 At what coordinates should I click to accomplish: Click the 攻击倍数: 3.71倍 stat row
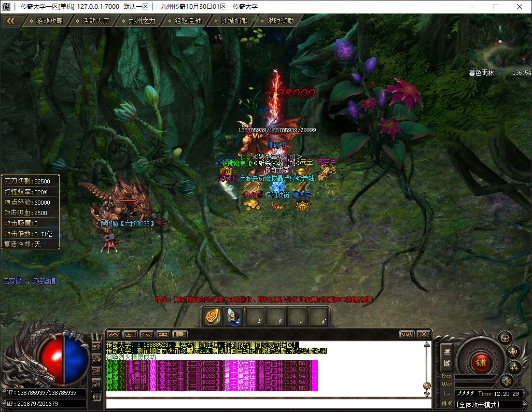(31, 234)
